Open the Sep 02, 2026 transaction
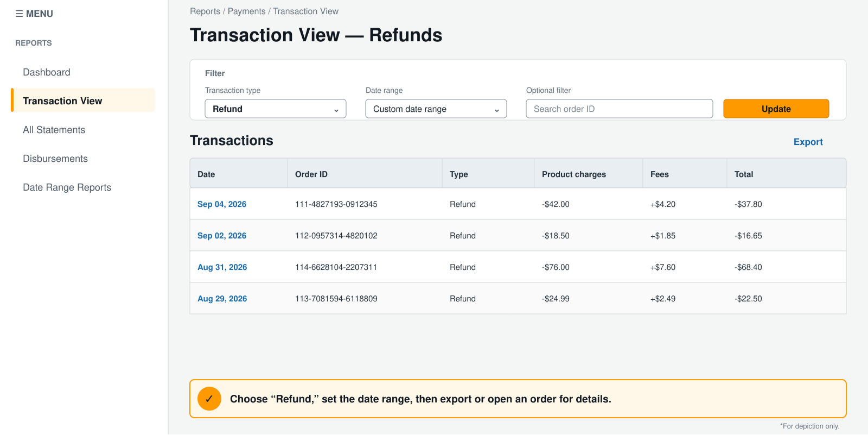The image size is (868, 435). point(222,236)
